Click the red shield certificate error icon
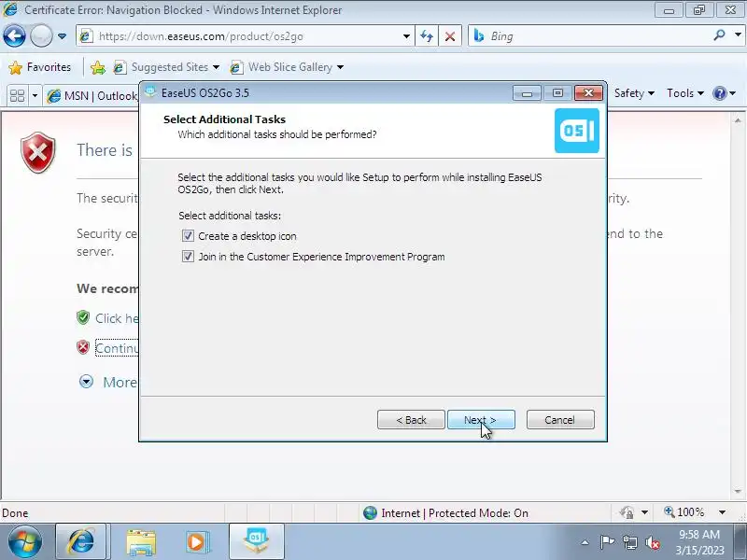This screenshot has height=560, width=747. pos(38,153)
